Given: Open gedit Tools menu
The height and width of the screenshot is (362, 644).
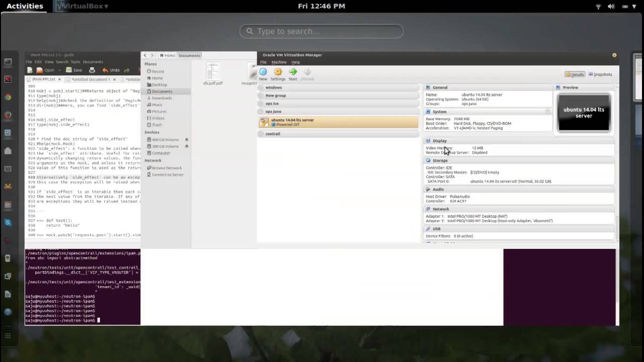Looking at the screenshot, I should (75, 62).
